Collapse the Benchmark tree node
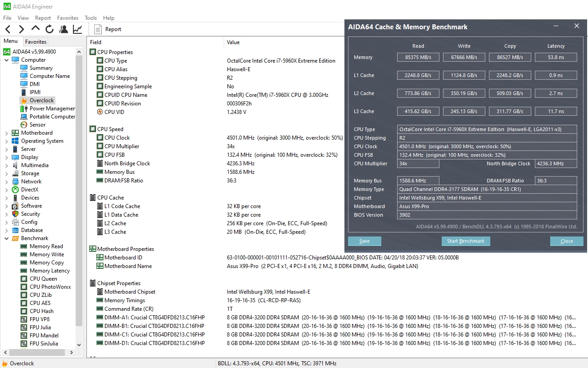This screenshot has height=368, width=588. 7,238
